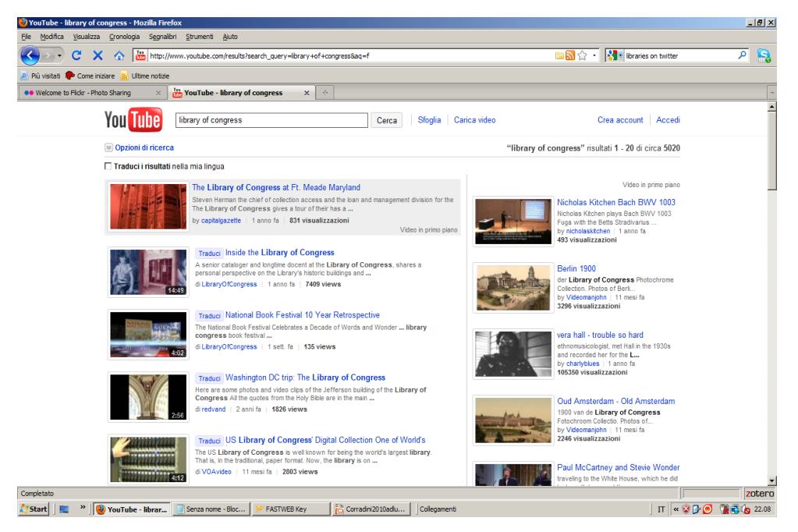Screen dimensions: 798x532
Task: Open the Aiuto menu
Action: coord(230,37)
